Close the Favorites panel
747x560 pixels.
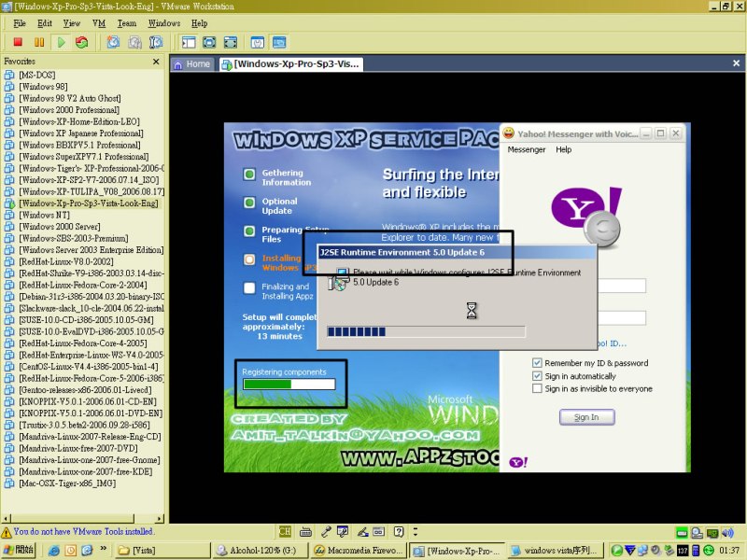click(156, 62)
